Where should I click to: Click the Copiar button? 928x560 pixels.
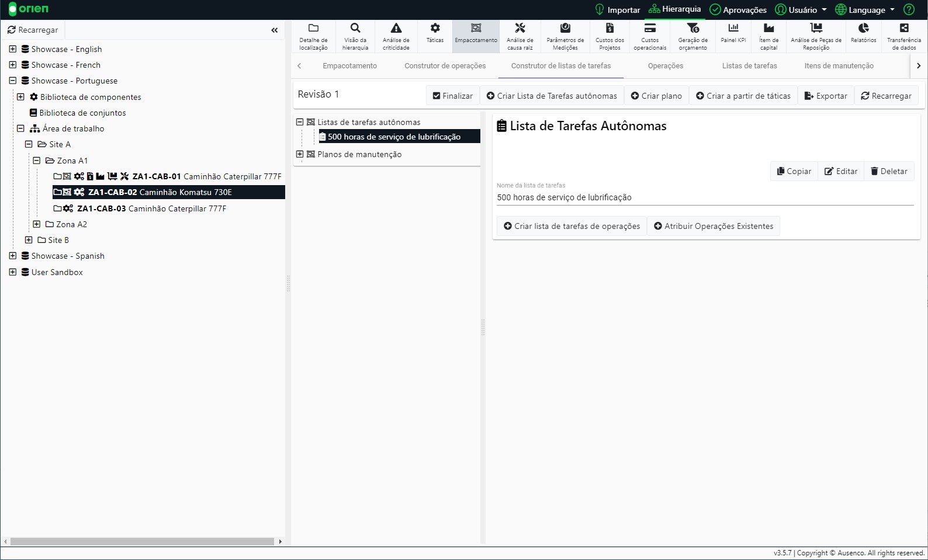point(794,171)
